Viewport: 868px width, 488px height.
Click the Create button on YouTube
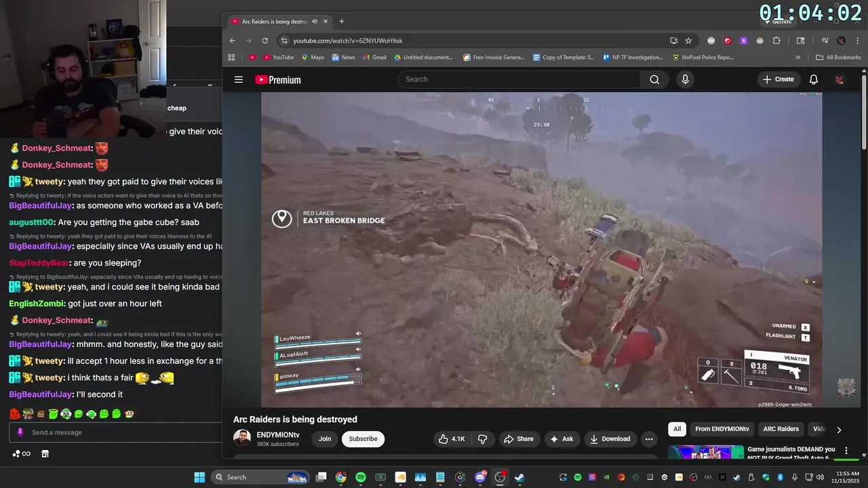click(778, 79)
